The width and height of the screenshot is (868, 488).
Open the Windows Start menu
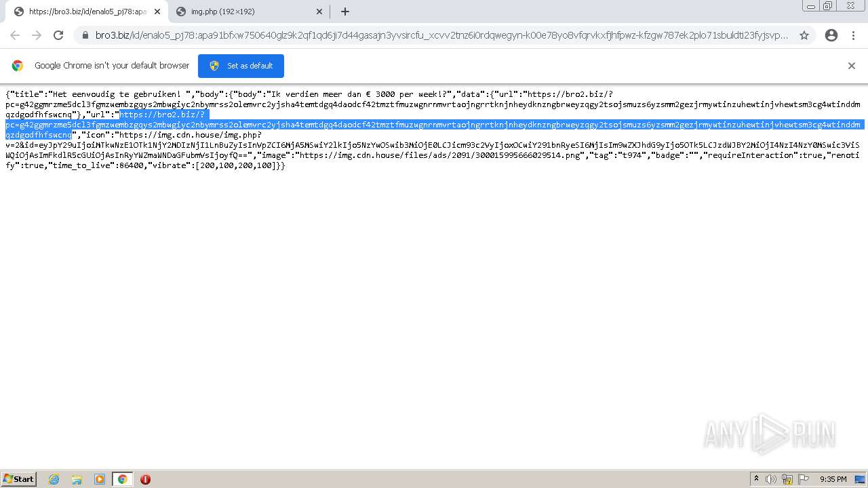click(19, 479)
